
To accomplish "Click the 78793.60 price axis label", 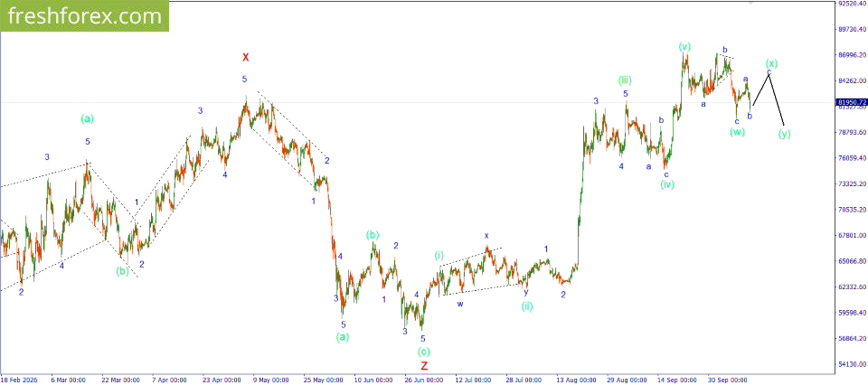I will 852,133.
